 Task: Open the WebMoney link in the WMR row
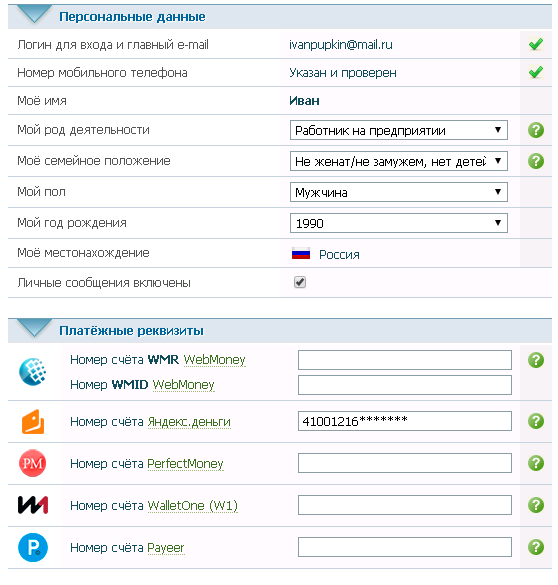pos(214,360)
